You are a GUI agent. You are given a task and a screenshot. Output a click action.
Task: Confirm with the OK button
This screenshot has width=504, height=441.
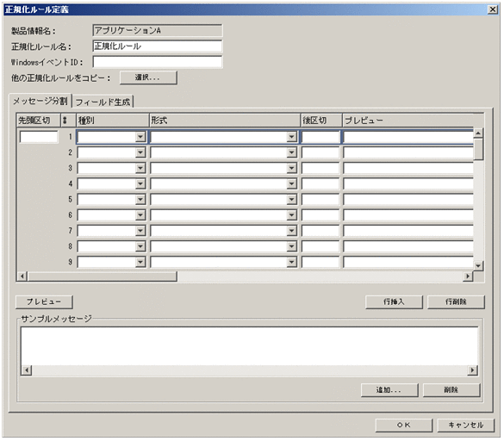[404, 425]
